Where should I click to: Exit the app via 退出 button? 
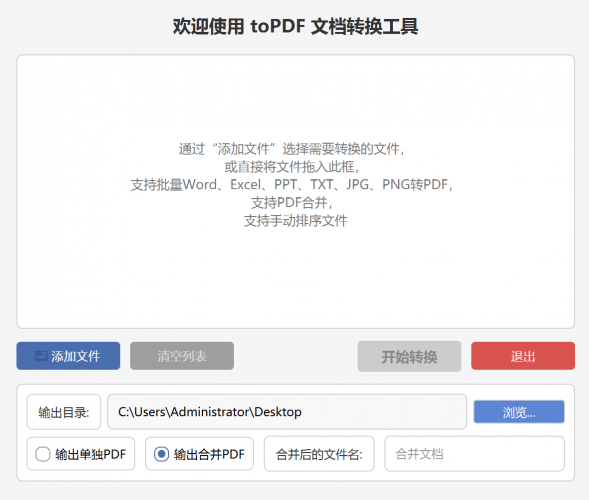click(523, 356)
